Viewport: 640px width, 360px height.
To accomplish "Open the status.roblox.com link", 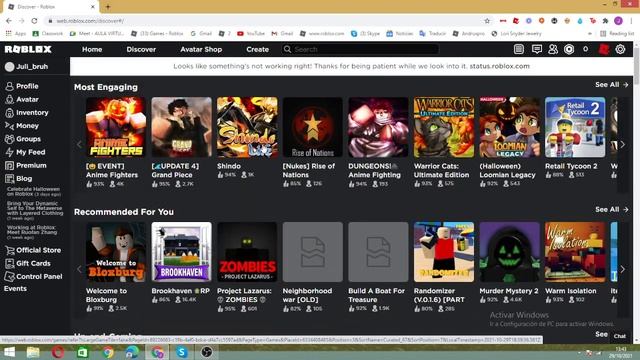I will 500,66.
